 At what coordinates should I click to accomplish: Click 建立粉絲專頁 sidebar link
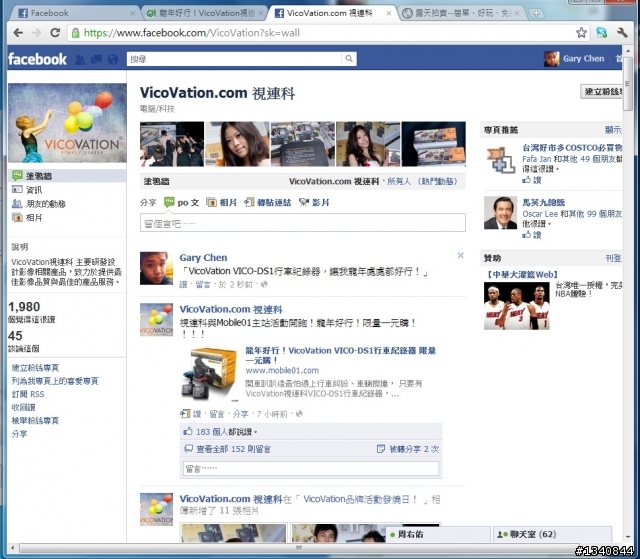tap(35, 368)
